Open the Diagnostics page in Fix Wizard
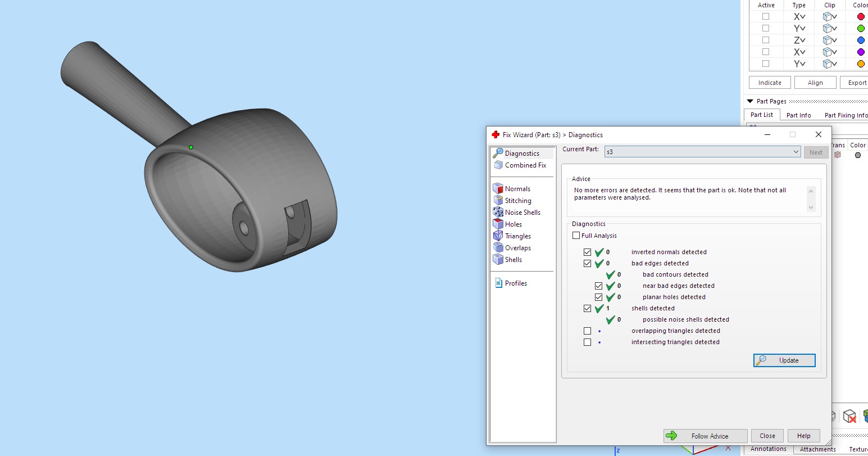 tap(516, 153)
